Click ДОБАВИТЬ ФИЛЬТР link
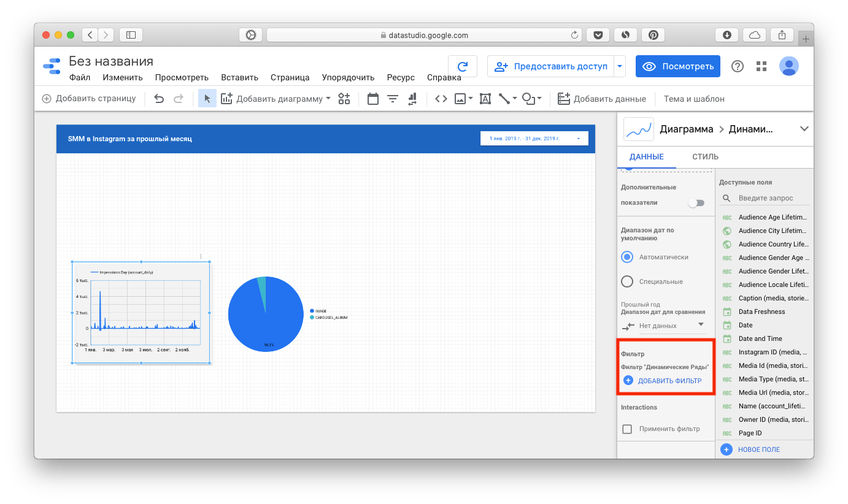The width and height of the screenshot is (848, 504). coord(663,381)
